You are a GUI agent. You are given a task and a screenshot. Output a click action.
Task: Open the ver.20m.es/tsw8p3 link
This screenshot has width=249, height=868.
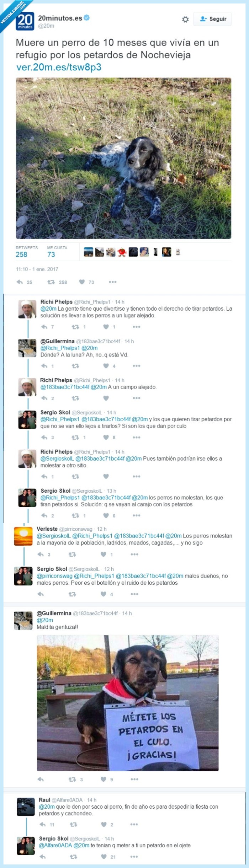click(x=59, y=67)
